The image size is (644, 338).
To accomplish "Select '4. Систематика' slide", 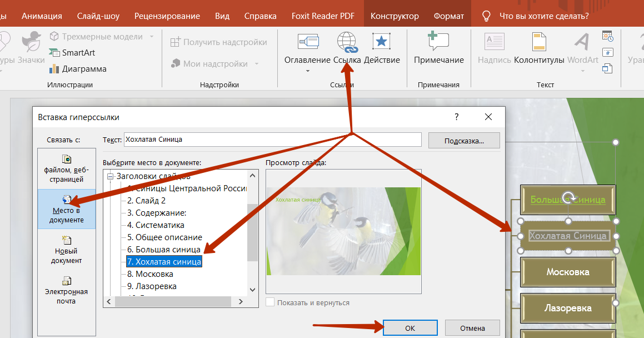I will pos(156,225).
